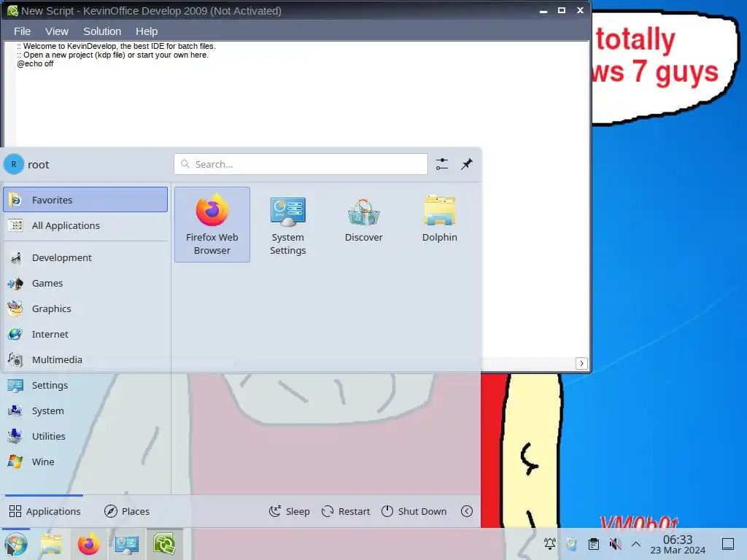Toggle muted volume tray icon
747x560 pixels.
(616, 544)
